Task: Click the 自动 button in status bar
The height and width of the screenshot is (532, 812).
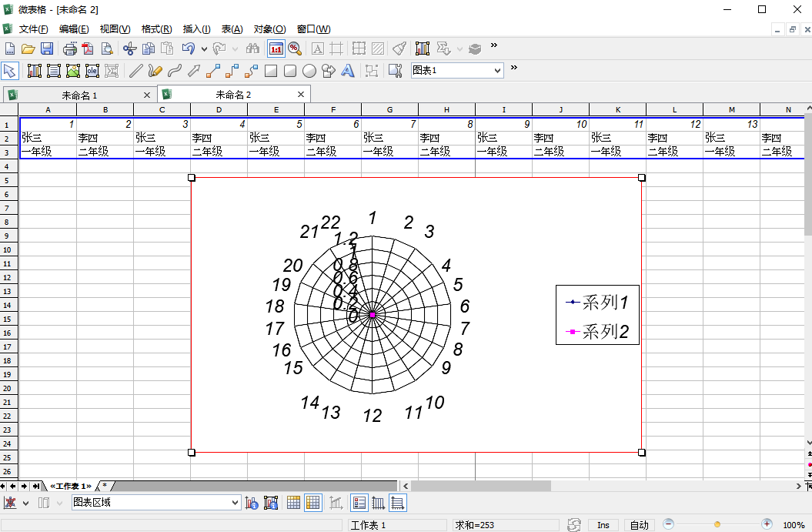Action: 639,525
